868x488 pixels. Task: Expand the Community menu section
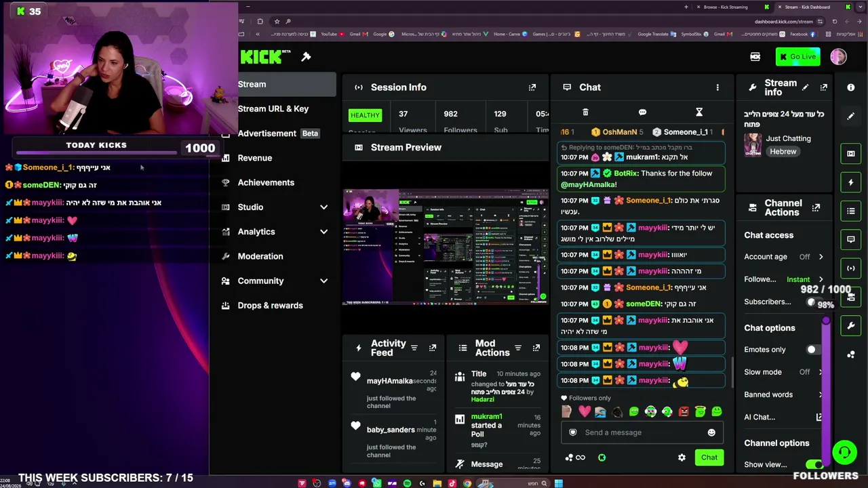tap(323, 281)
